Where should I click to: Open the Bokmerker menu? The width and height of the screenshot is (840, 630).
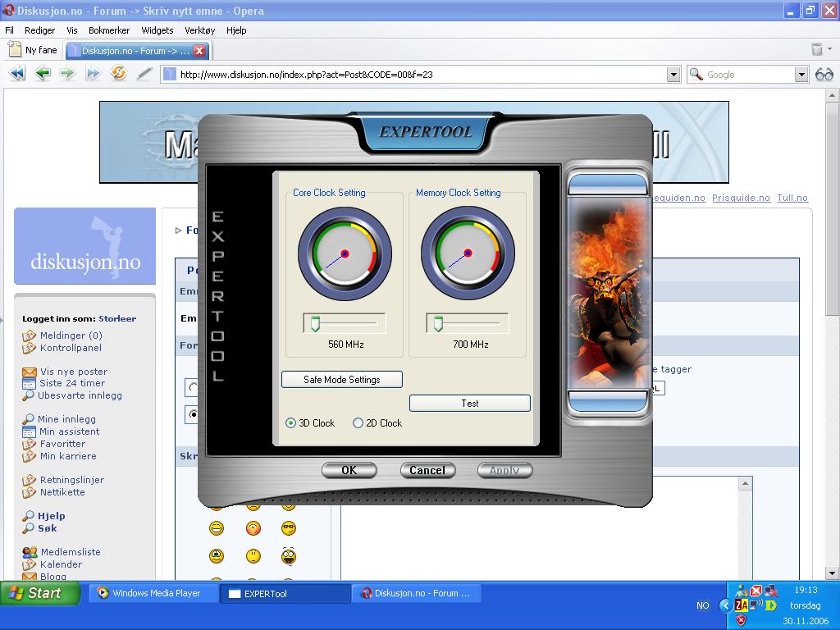coord(109,30)
